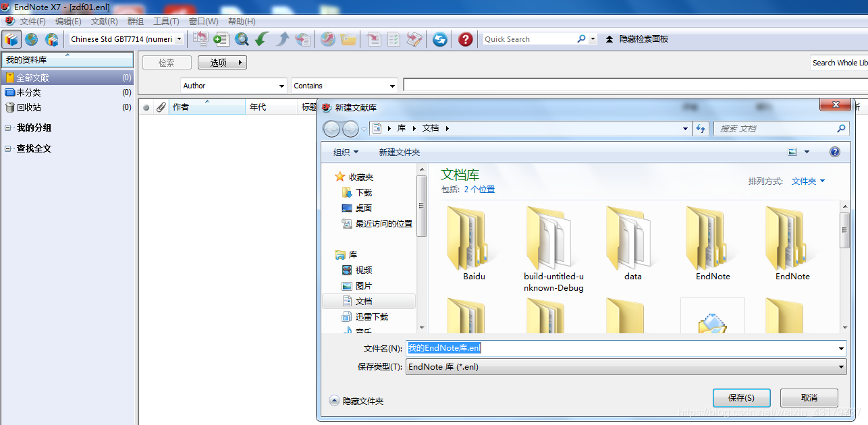Viewport: 868px width, 425px height.
Task: Create a new reference with the green plus icon
Action: pos(221,39)
